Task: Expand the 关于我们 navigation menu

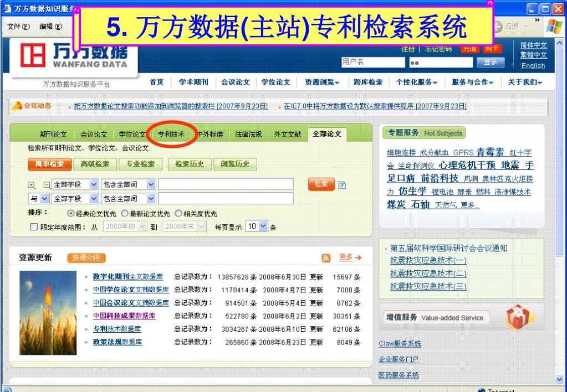Action: (525, 82)
